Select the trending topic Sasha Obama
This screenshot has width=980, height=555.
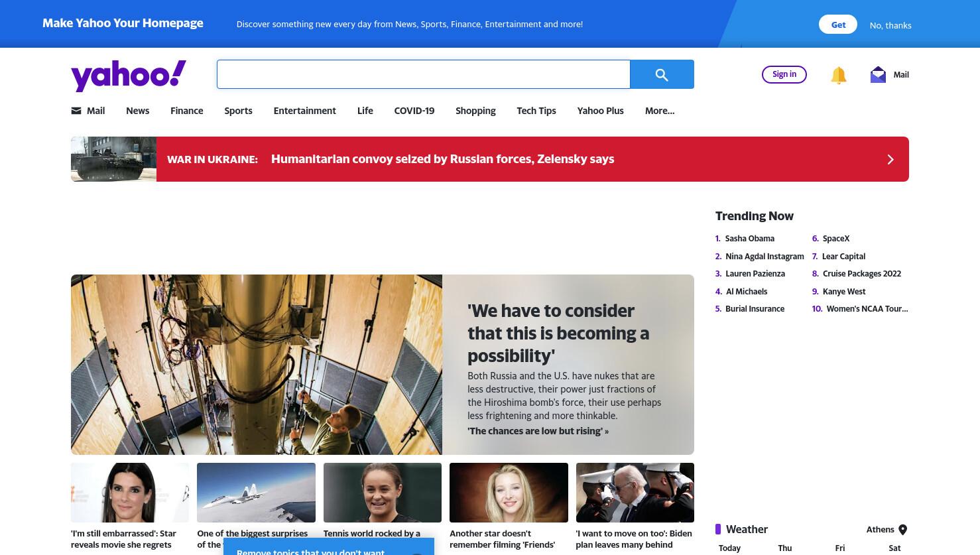[x=749, y=239]
